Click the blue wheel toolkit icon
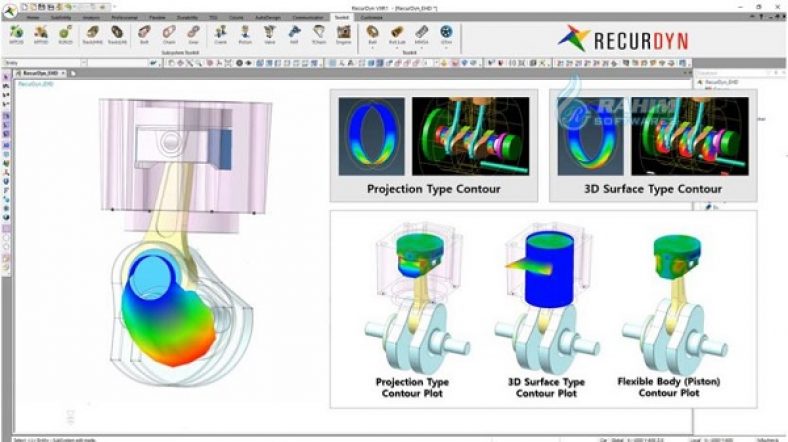This screenshot has width=788, height=442. [x=446, y=34]
